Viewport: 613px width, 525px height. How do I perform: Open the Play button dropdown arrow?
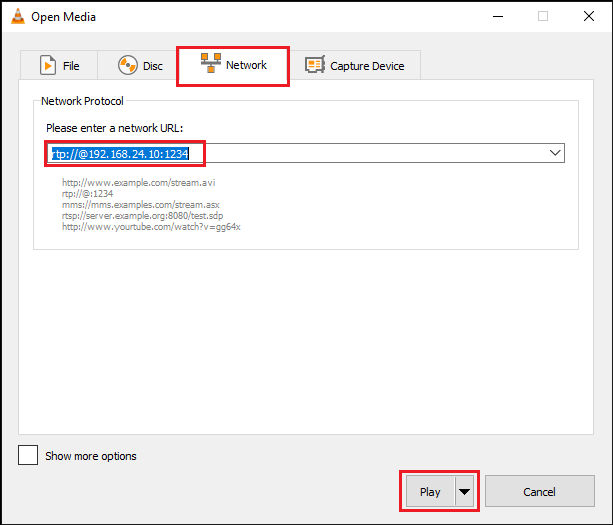pos(464,491)
